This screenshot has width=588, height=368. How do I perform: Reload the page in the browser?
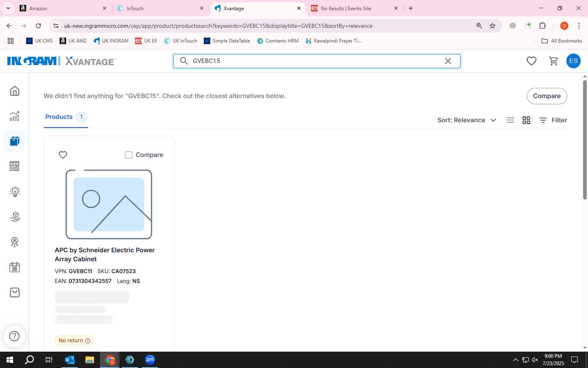[x=38, y=26]
